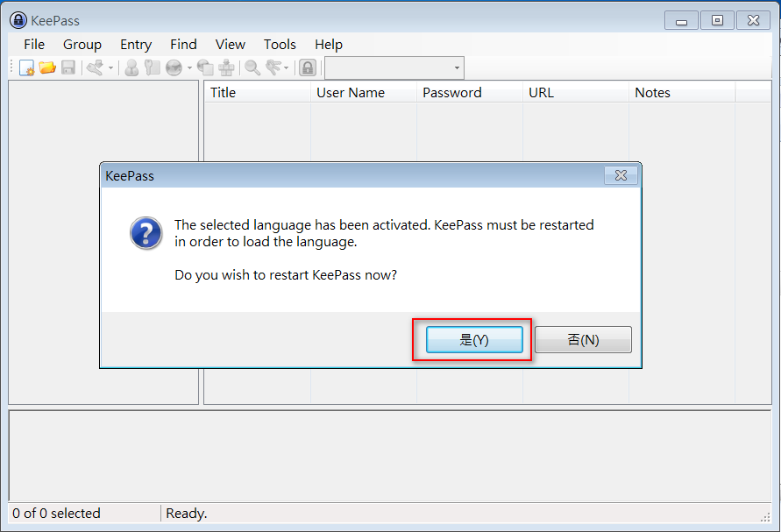Expand the Show Entries dropdown arrow
This screenshot has height=532, width=781.
[286, 67]
